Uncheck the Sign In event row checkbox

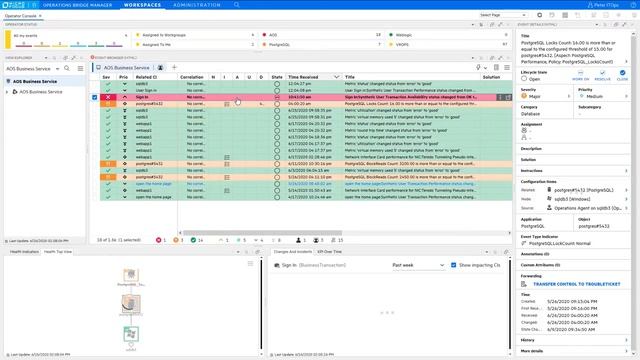pos(95,97)
